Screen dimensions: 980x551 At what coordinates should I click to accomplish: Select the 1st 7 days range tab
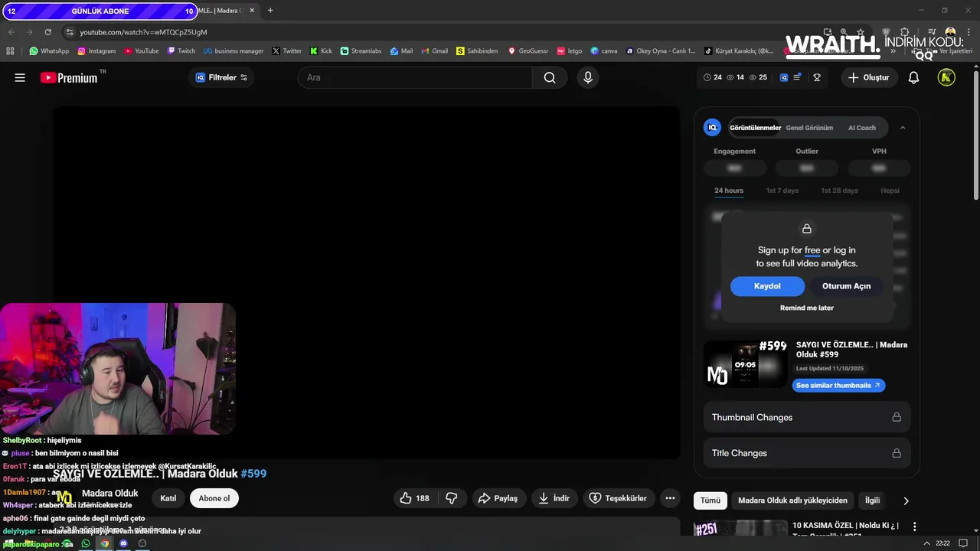click(x=782, y=191)
